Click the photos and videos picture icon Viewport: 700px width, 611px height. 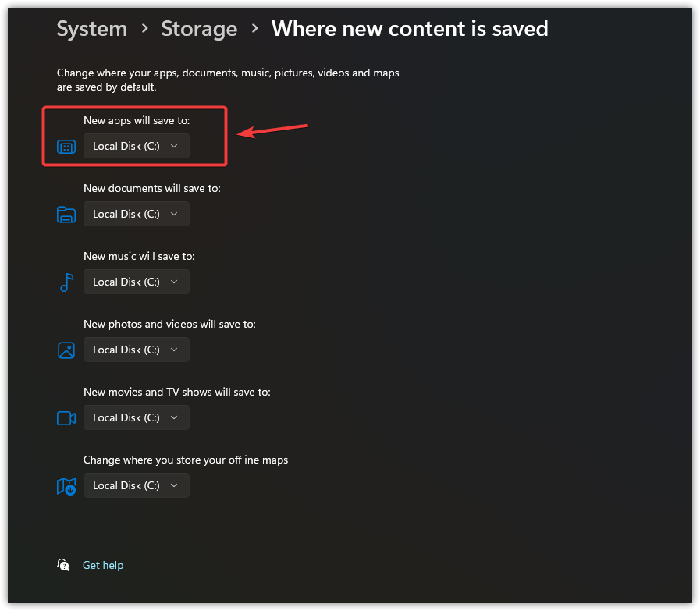click(x=66, y=350)
